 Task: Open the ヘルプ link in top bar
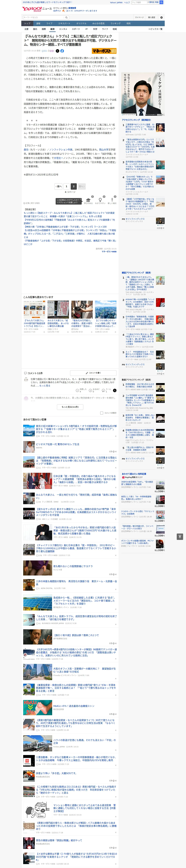pos(127,2)
